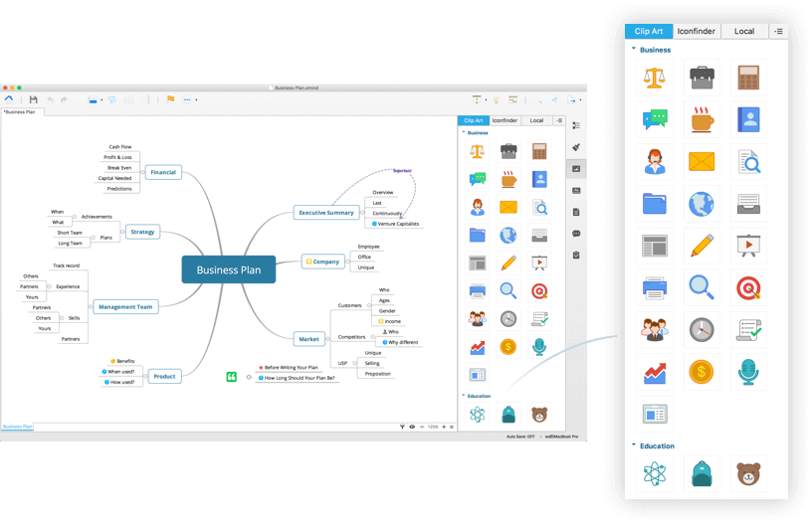
Task: Click the Home icon in the toolbar
Action: pyautogui.click(x=9, y=99)
